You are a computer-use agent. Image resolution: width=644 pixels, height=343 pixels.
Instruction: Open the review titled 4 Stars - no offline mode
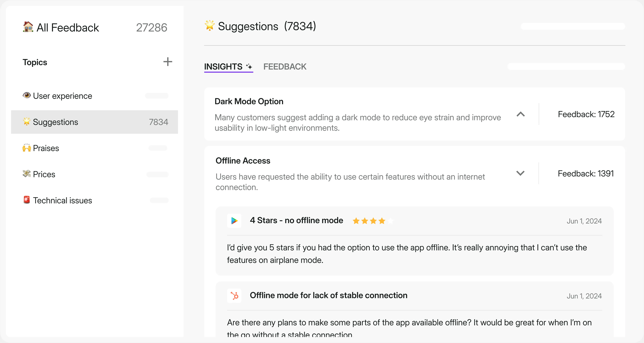[x=296, y=220]
